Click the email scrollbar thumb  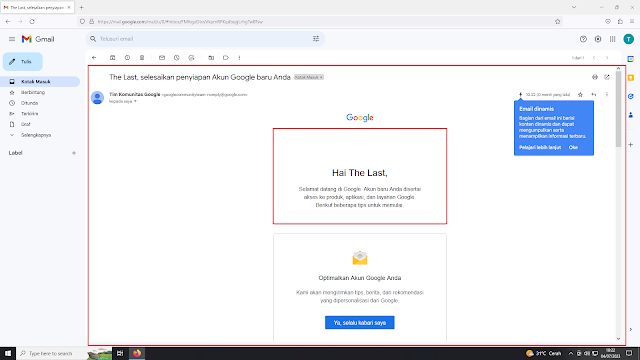pyautogui.click(x=618, y=109)
